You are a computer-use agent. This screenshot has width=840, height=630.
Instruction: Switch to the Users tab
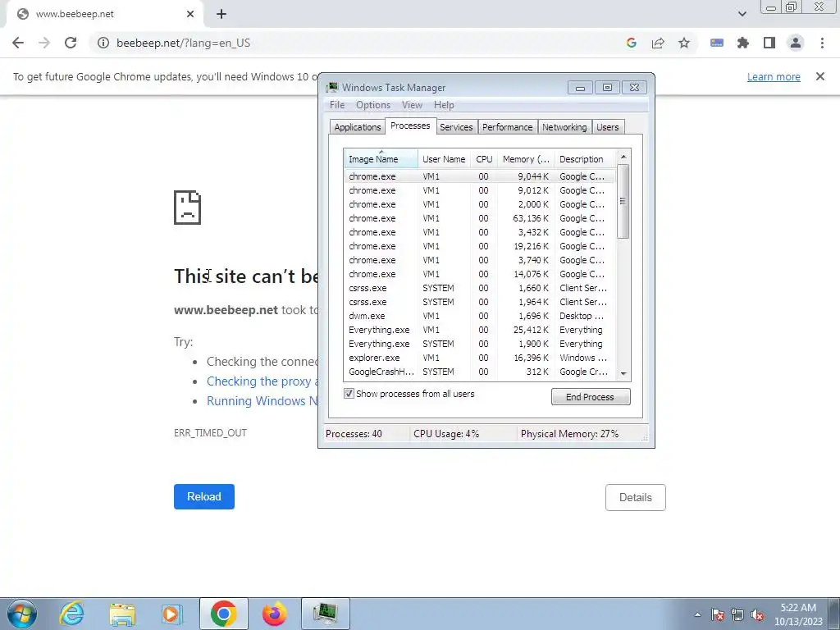tap(608, 127)
